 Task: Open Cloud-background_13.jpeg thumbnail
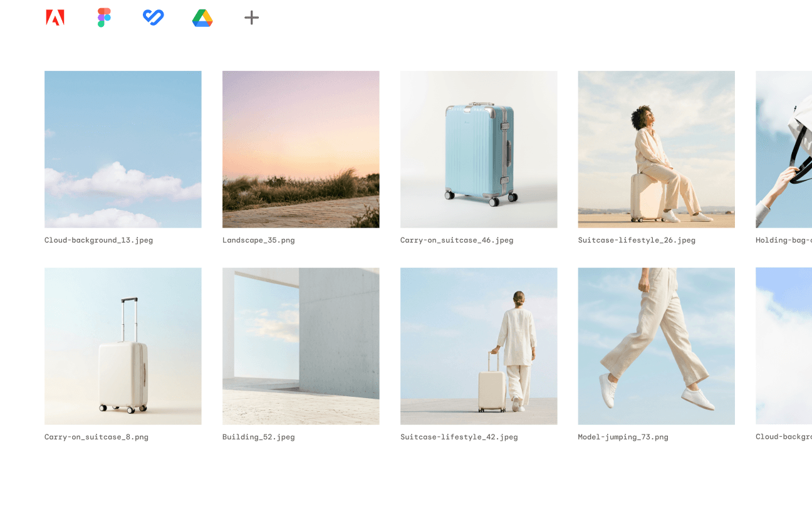(x=123, y=149)
